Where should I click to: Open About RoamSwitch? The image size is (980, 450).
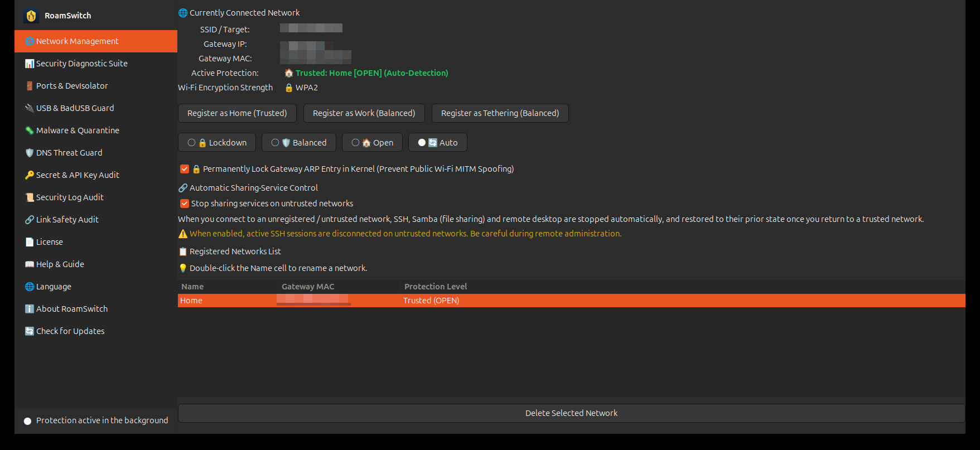tap(96, 309)
